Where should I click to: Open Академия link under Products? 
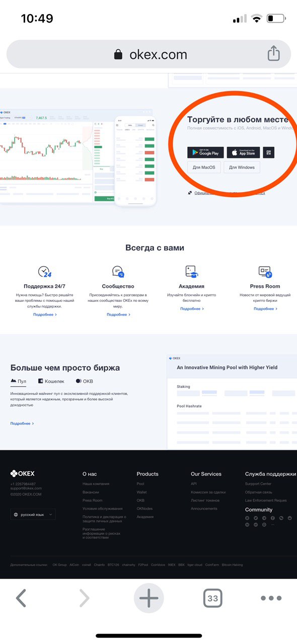[145, 517]
